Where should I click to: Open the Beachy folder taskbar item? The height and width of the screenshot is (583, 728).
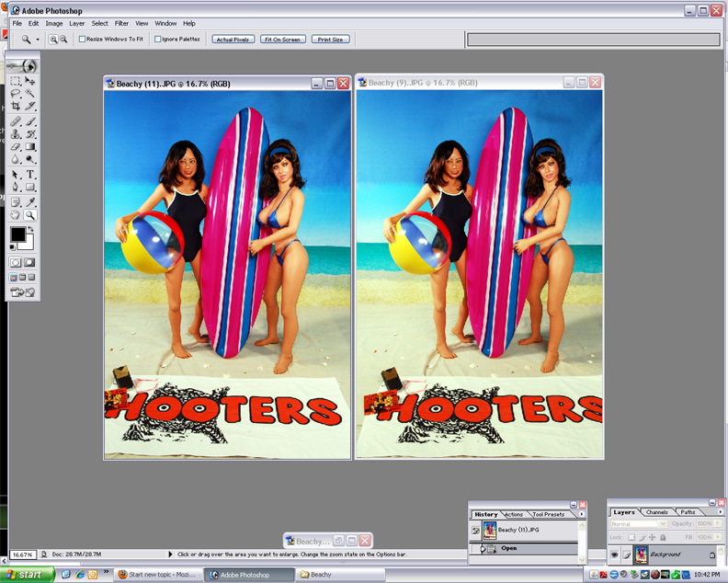(341, 575)
